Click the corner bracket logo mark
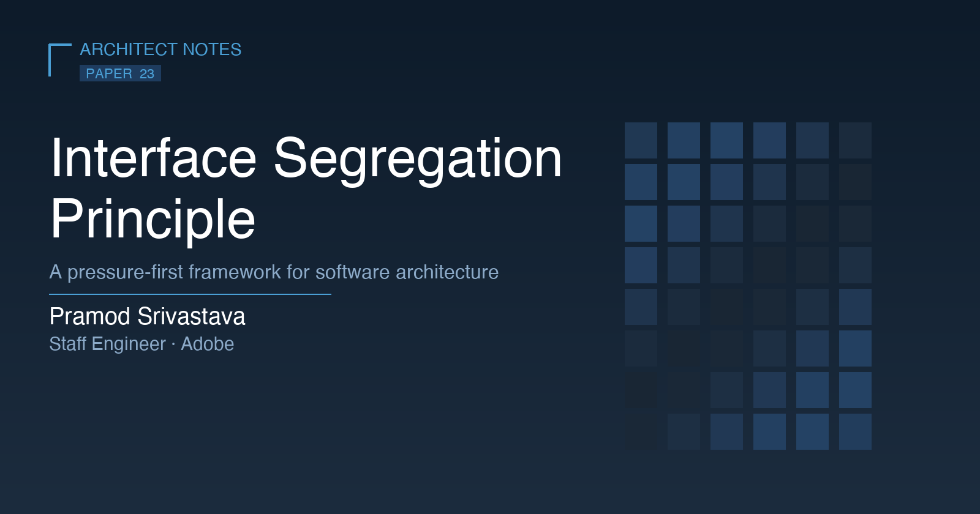 tap(60, 60)
